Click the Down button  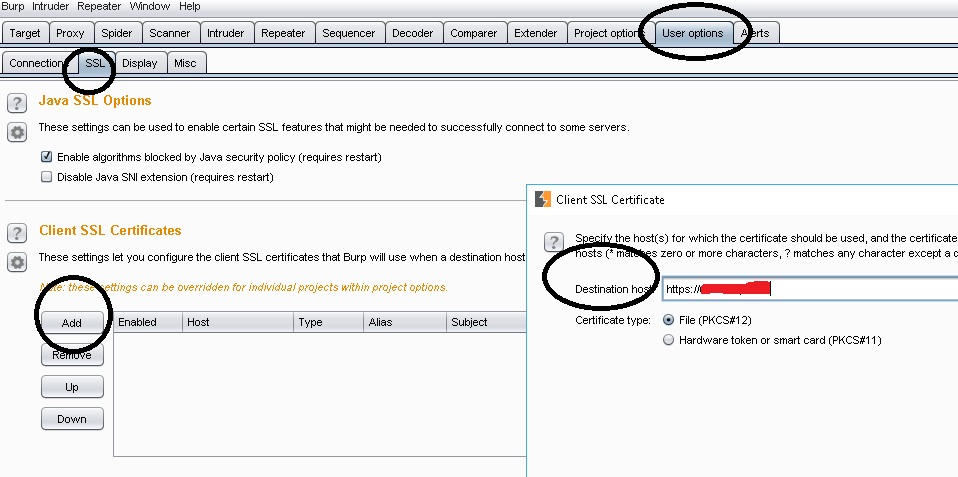coord(72,419)
